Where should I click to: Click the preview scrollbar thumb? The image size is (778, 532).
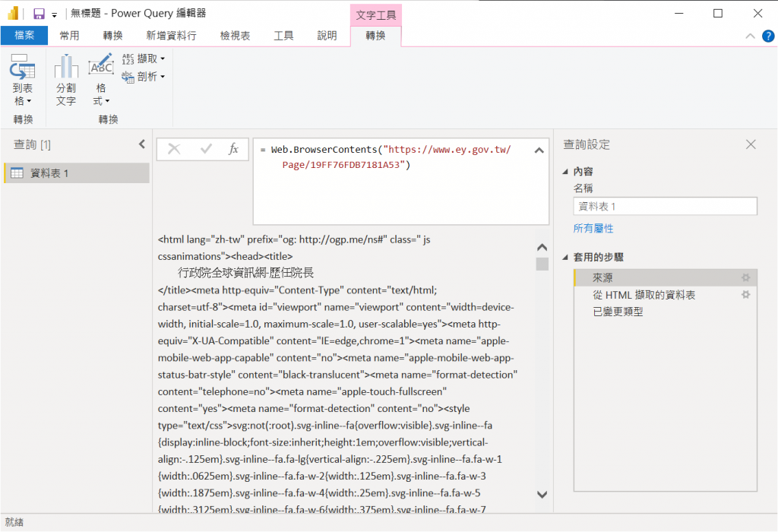point(542,264)
